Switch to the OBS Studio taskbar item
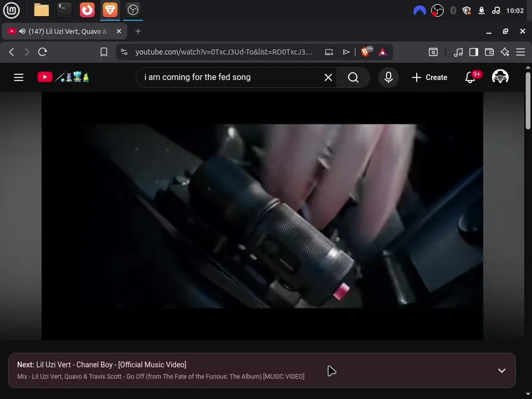Screen dimensions: 532x399 click(132, 10)
